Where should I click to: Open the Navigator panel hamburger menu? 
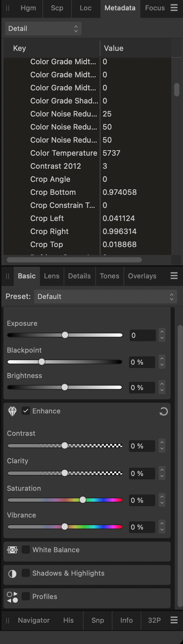pos(174,620)
